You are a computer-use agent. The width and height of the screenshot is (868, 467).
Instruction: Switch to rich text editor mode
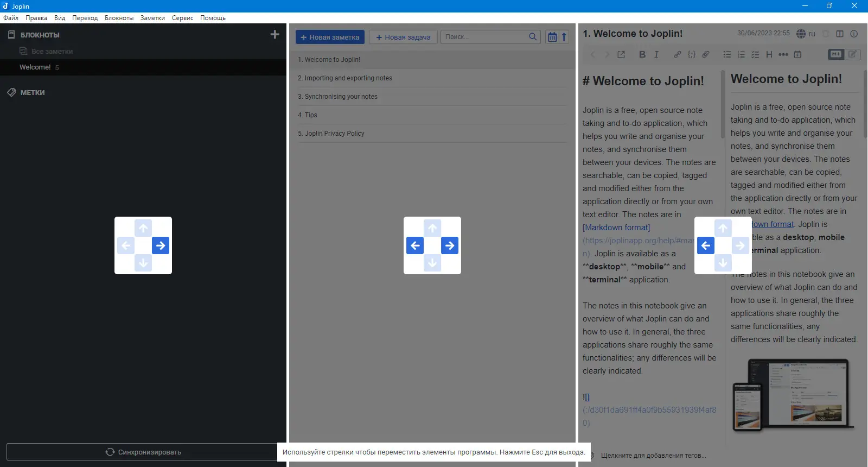[853, 54]
